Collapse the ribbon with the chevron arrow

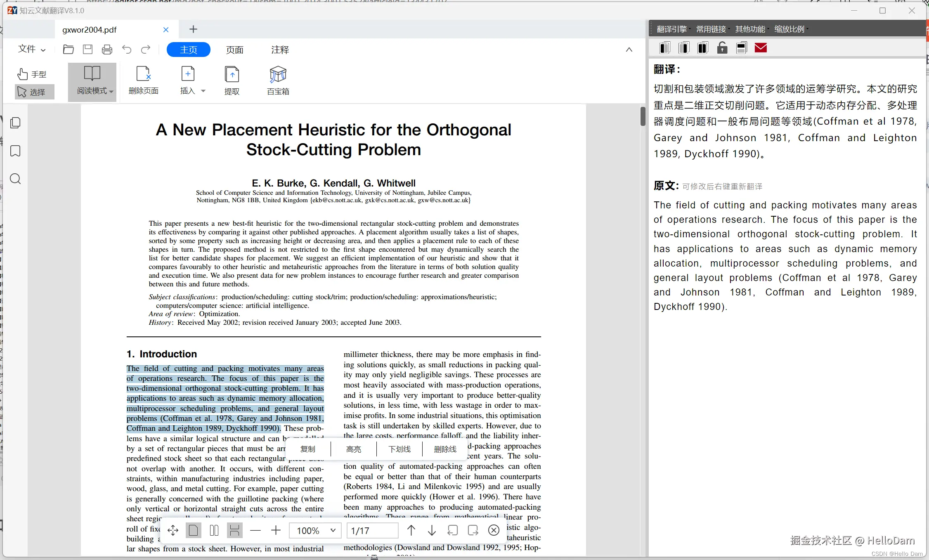coord(629,50)
